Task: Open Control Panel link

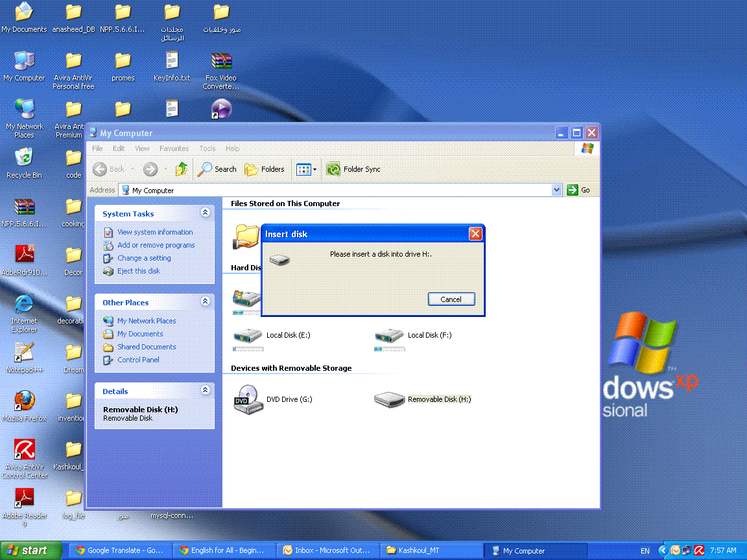Action: click(x=138, y=360)
